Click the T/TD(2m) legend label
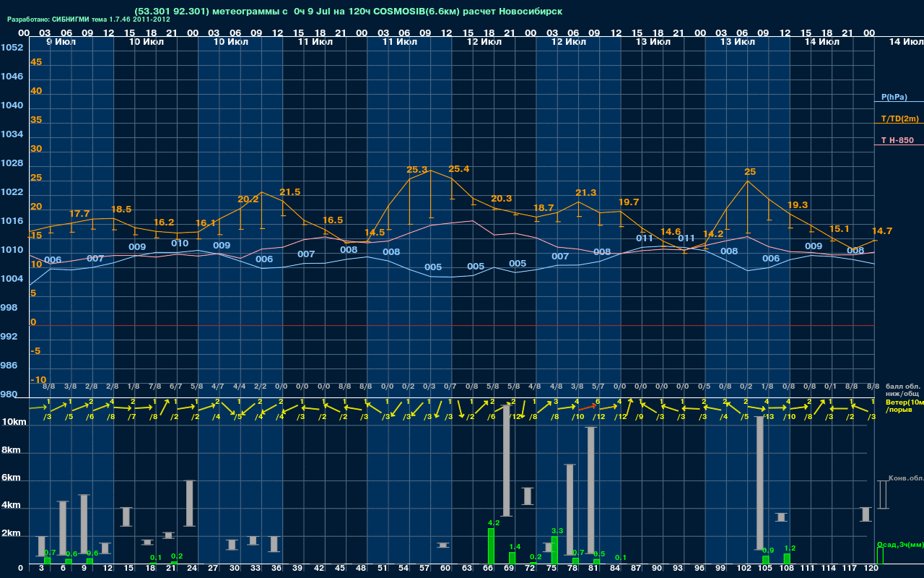The image size is (924, 578). pos(900,118)
